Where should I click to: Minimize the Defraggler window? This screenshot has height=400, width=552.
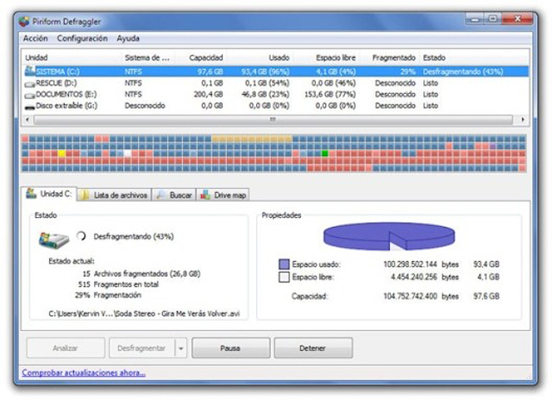[475, 19]
